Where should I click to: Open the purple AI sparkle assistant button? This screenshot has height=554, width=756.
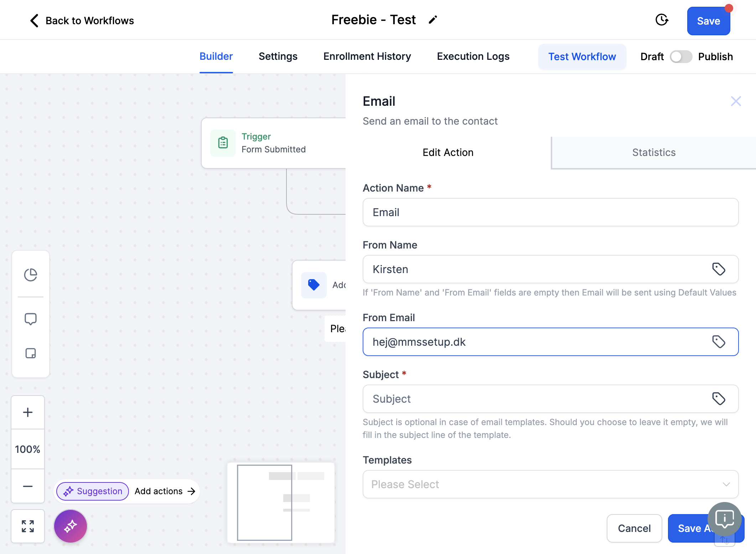(x=71, y=526)
